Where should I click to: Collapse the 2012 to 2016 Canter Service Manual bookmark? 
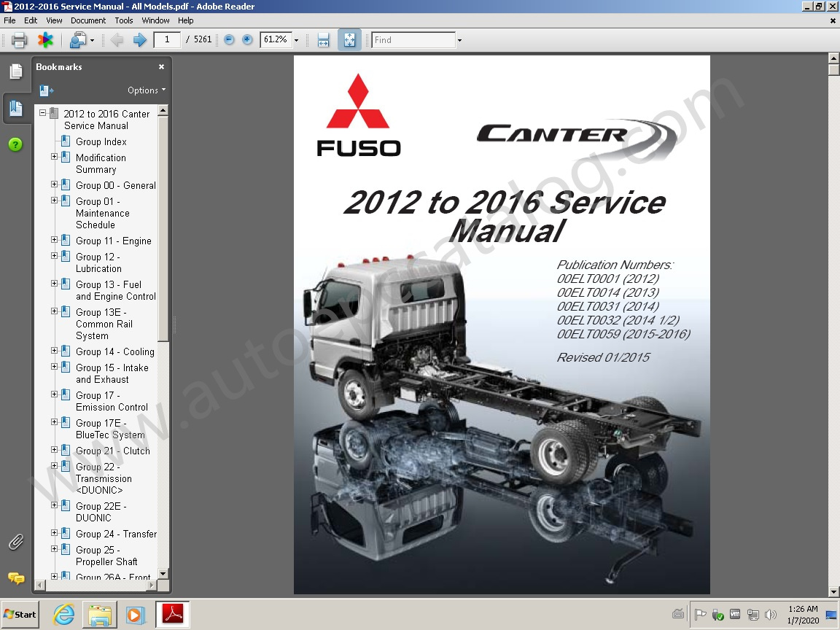(x=42, y=113)
